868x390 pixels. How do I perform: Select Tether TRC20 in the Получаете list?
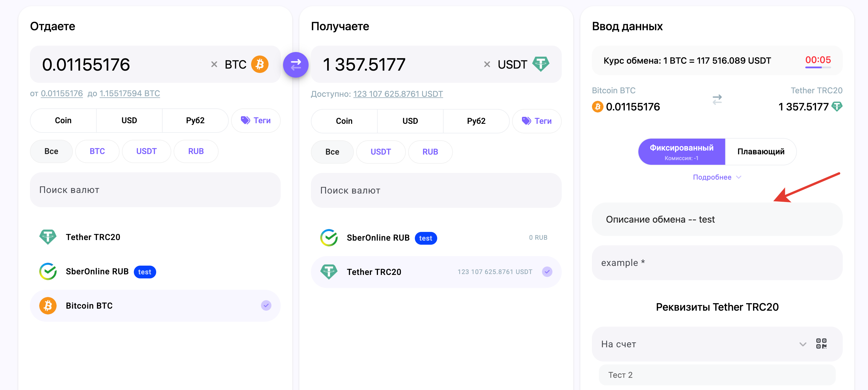436,272
